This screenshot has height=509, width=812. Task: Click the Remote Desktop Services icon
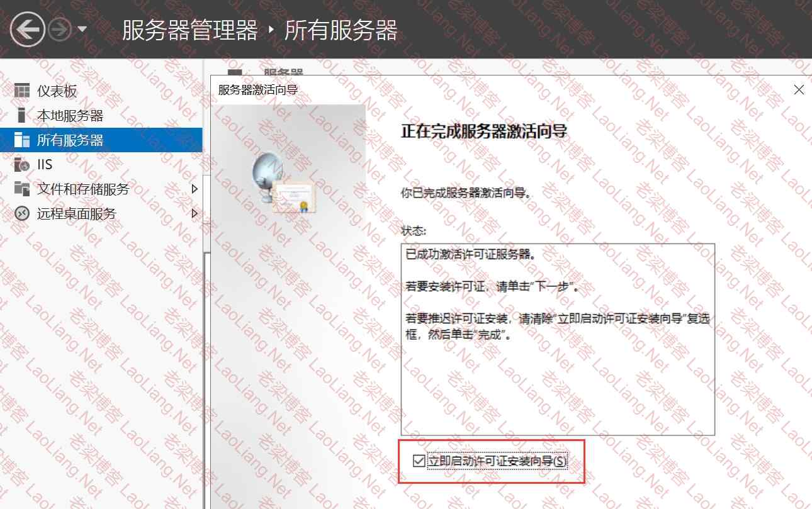coord(22,213)
